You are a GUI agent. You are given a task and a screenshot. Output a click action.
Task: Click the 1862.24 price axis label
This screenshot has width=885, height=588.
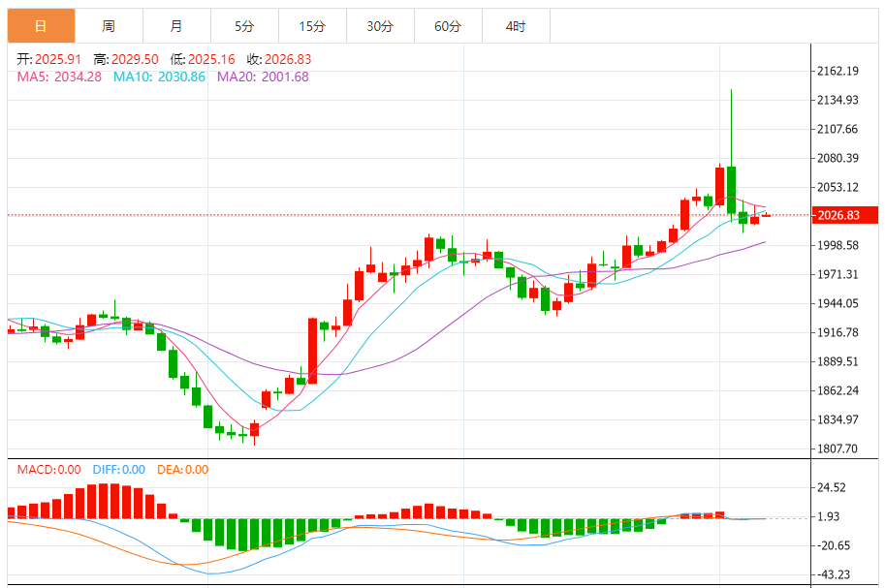tap(838, 390)
